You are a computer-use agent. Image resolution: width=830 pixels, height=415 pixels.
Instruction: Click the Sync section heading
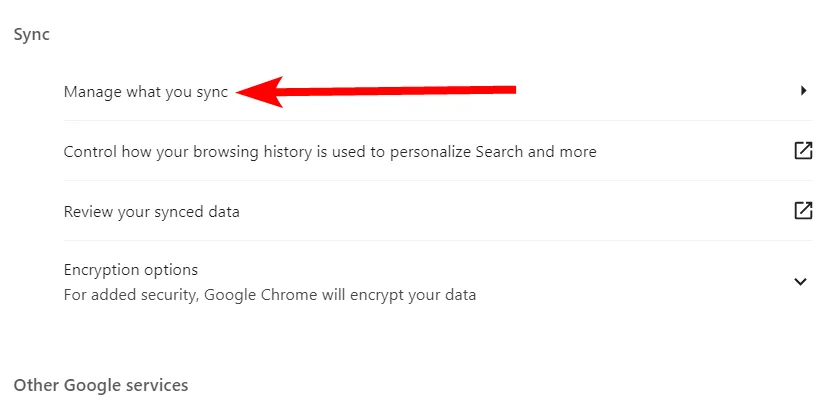[31, 34]
